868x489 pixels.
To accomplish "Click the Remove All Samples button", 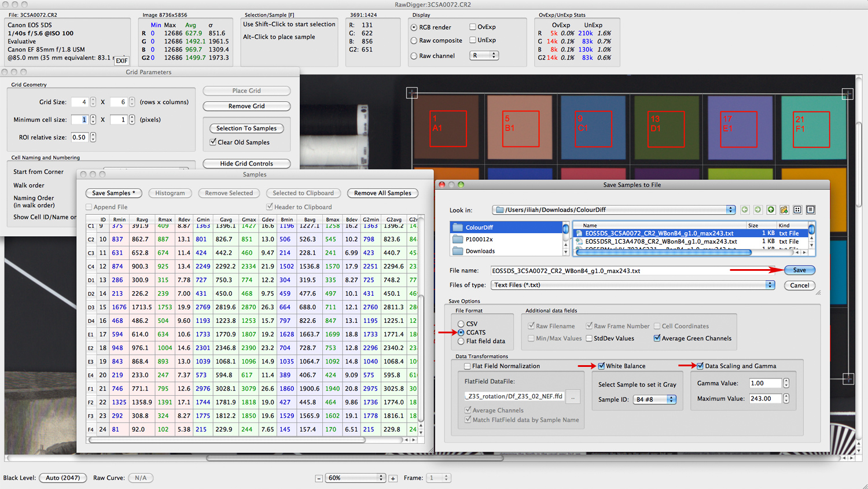I will [x=382, y=193].
